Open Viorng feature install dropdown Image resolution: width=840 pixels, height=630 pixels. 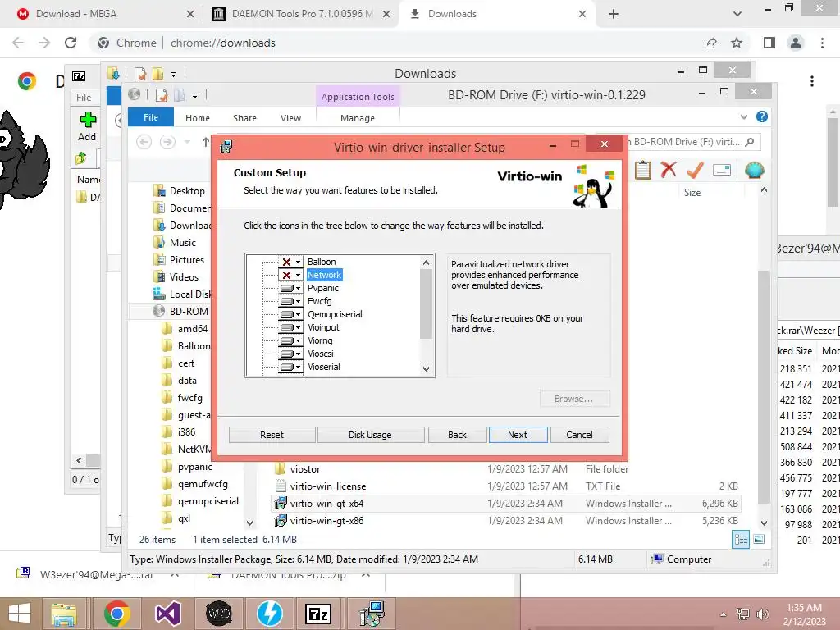pyautogui.click(x=291, y=340)
